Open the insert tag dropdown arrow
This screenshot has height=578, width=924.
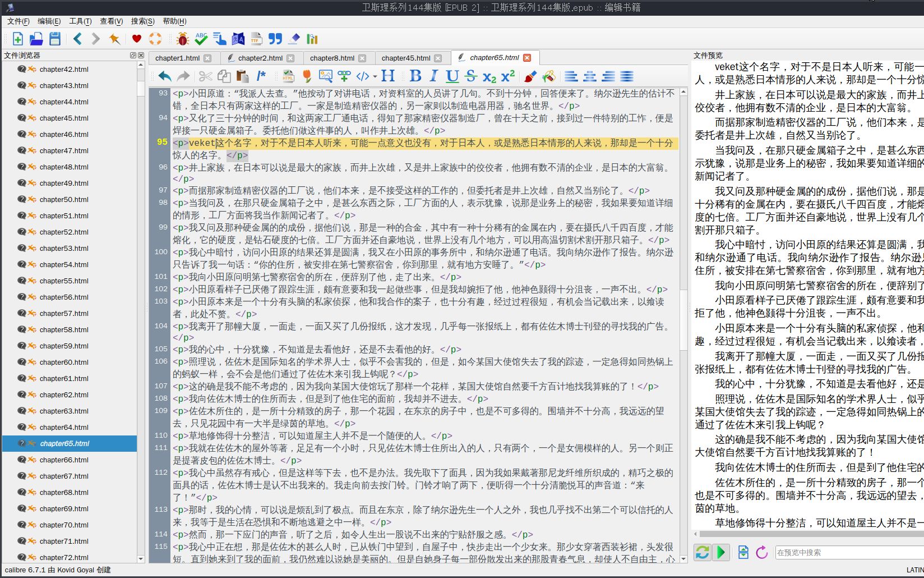click(375, 76)
